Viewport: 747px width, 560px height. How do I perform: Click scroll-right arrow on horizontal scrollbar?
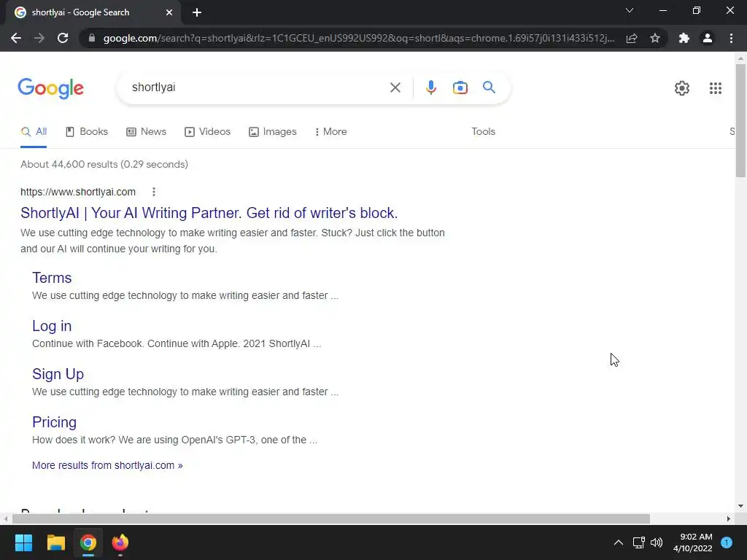click(x=728, y=518)
